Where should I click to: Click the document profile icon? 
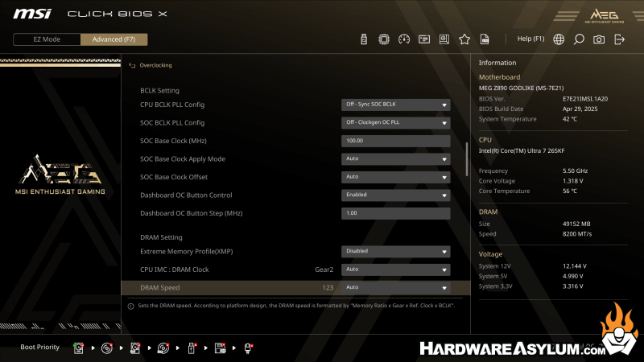click(x=485, y=39)
